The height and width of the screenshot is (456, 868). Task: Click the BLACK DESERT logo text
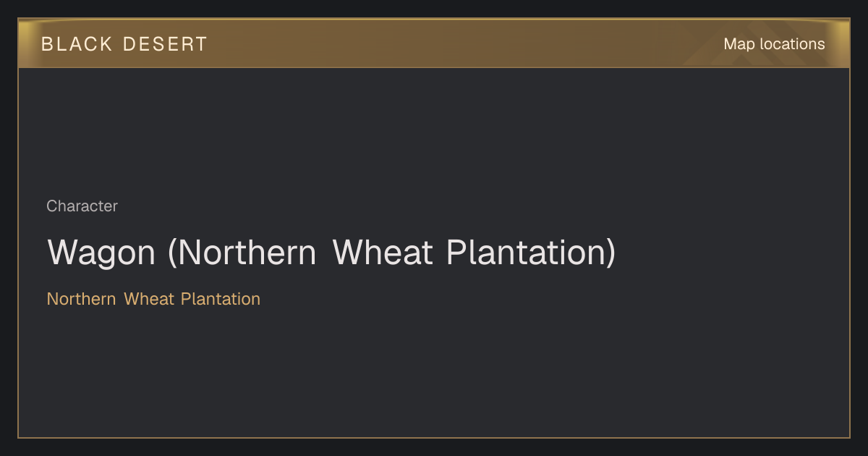(x=124, y=44)
